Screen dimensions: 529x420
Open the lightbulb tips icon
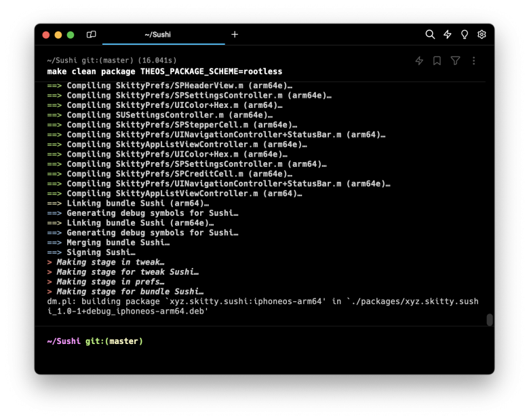coord(465,35)
